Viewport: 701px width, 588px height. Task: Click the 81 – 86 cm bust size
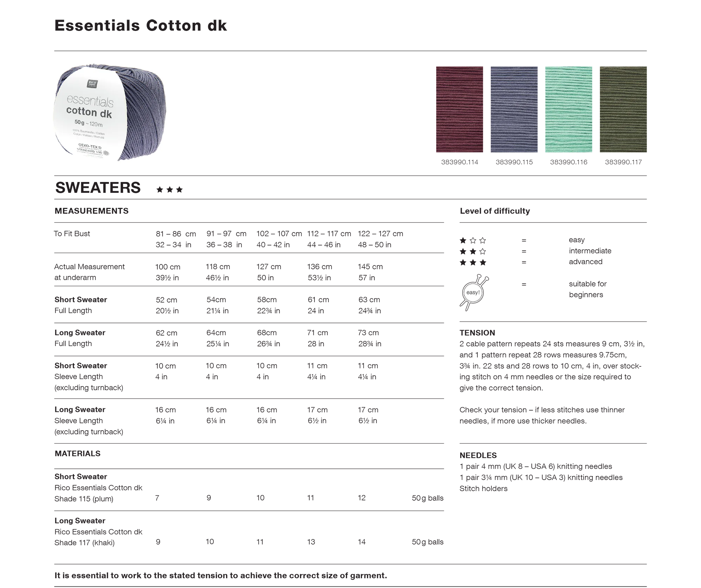pos(176,234)
